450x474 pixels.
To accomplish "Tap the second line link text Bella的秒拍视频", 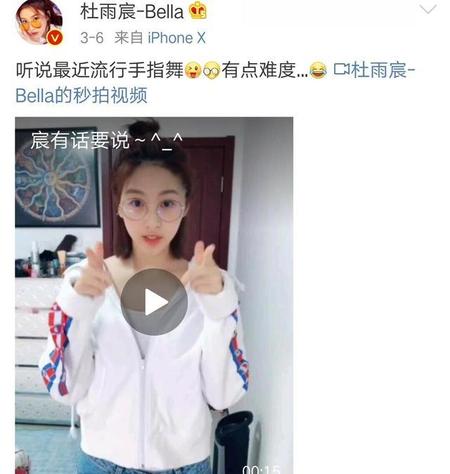I will click(x=81, y=96).
